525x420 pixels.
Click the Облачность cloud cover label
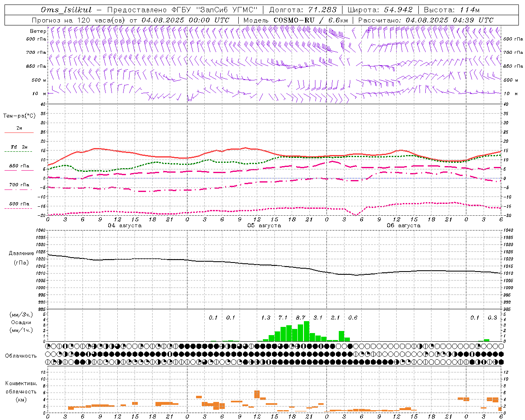click(21, 356)
